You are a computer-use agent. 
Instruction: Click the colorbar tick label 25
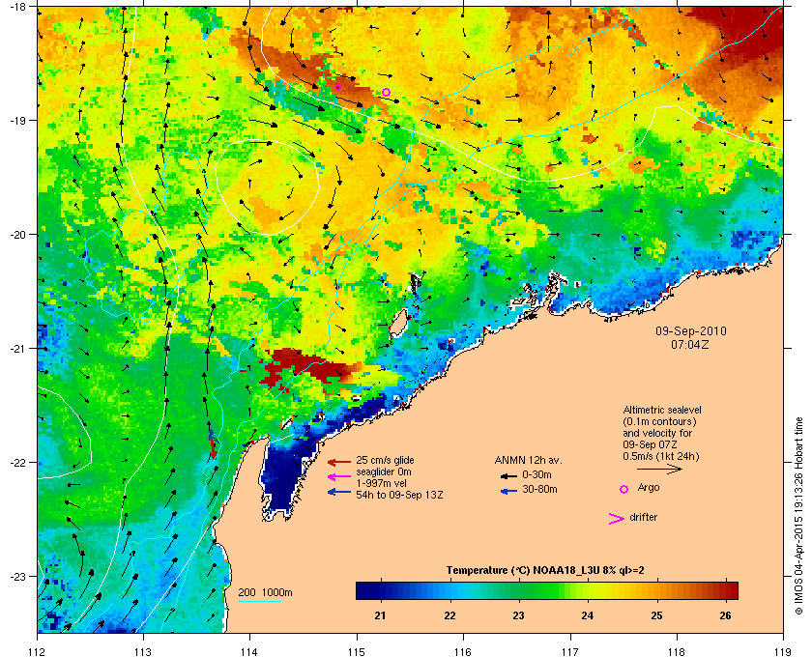656,615
